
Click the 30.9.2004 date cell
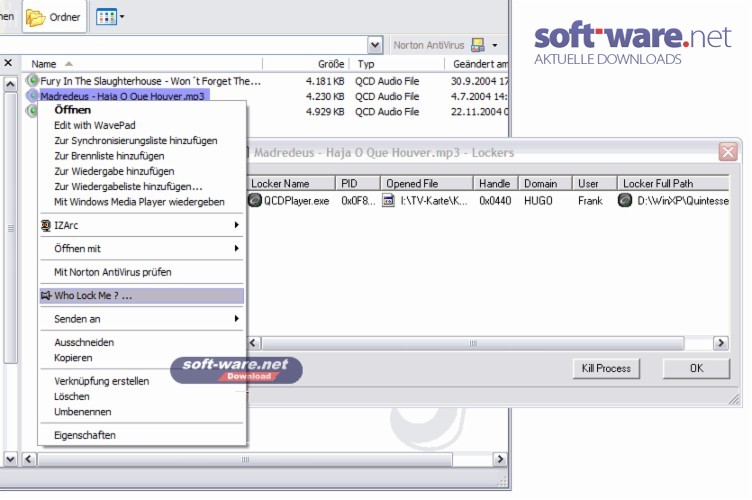(x=479, y=81)
